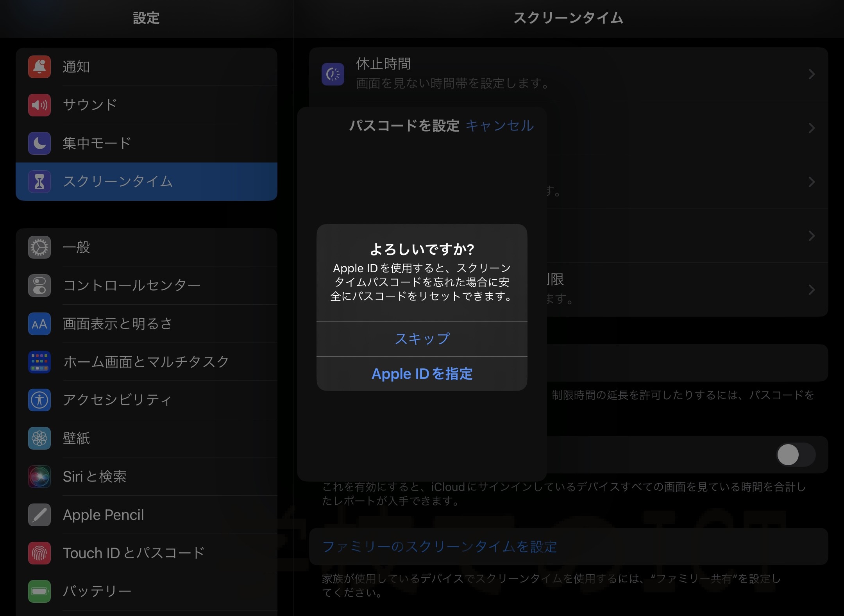Select スクリーンタイム in sidebar
844x616 pixels.
coord(147,182)
